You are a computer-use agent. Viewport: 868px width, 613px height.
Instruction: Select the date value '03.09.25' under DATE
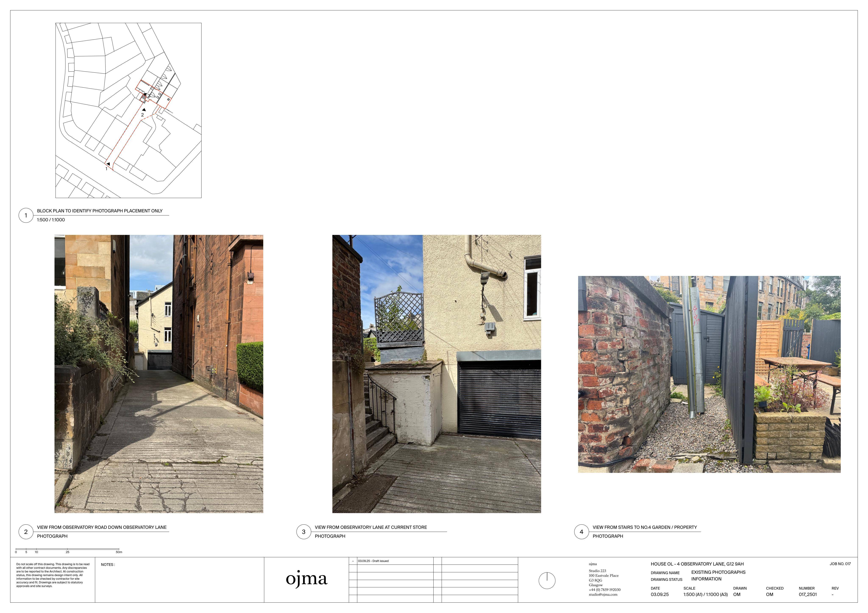(x=659, y=595)
